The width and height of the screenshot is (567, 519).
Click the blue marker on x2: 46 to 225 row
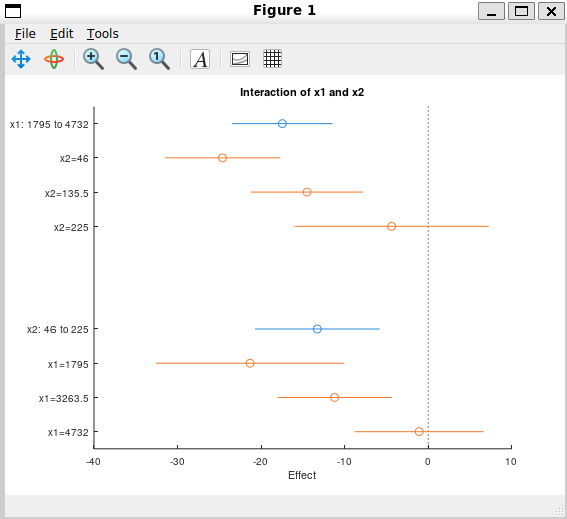[x=317, y=329]
